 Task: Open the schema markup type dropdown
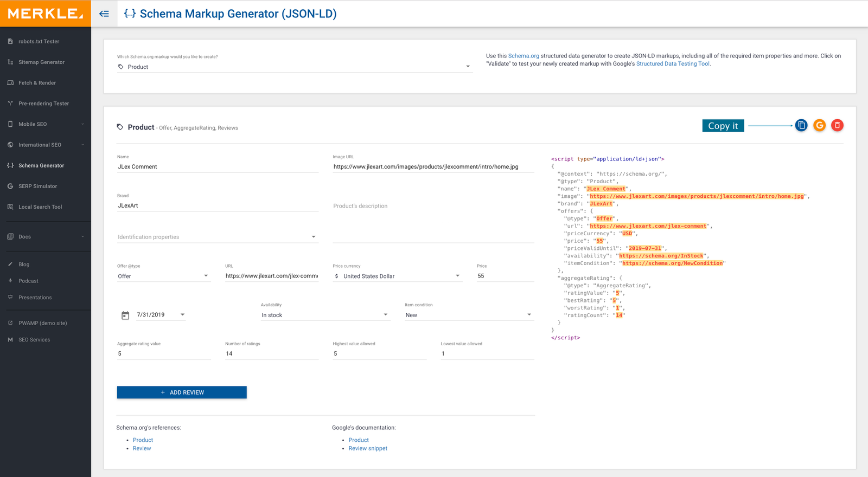295,67
